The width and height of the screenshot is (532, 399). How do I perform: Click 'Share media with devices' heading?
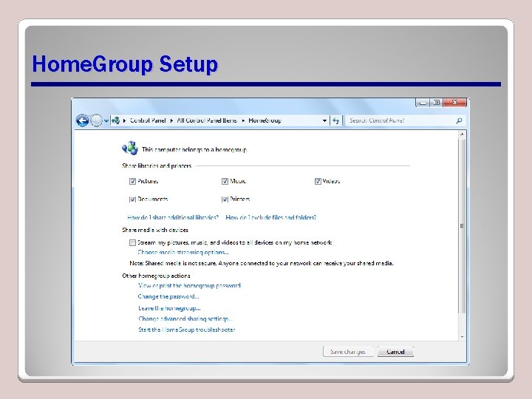tap(155, 230)
